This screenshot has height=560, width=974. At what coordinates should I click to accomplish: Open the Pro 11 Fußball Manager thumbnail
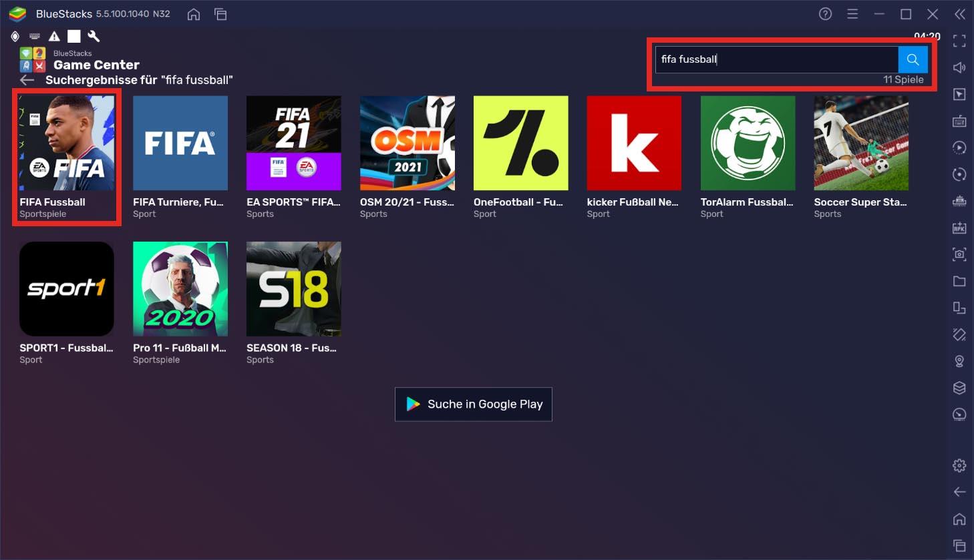tap(180, 289)
